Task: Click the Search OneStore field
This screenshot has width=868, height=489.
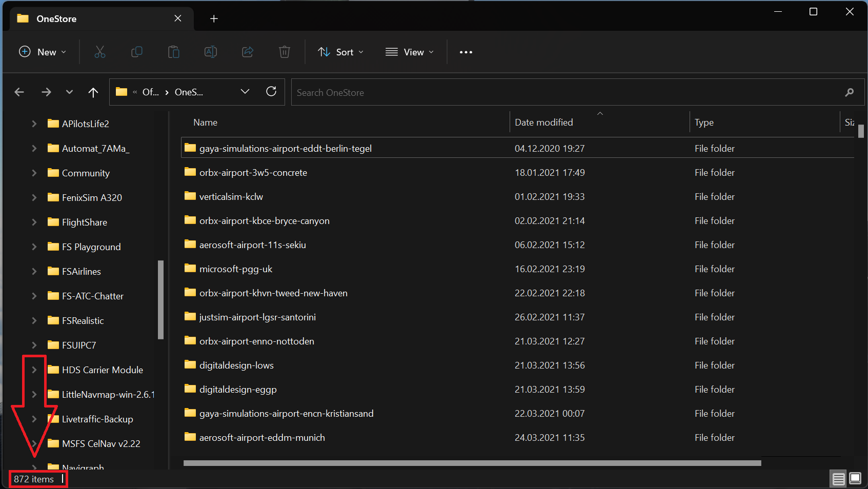Action: [x=564, y=92]
